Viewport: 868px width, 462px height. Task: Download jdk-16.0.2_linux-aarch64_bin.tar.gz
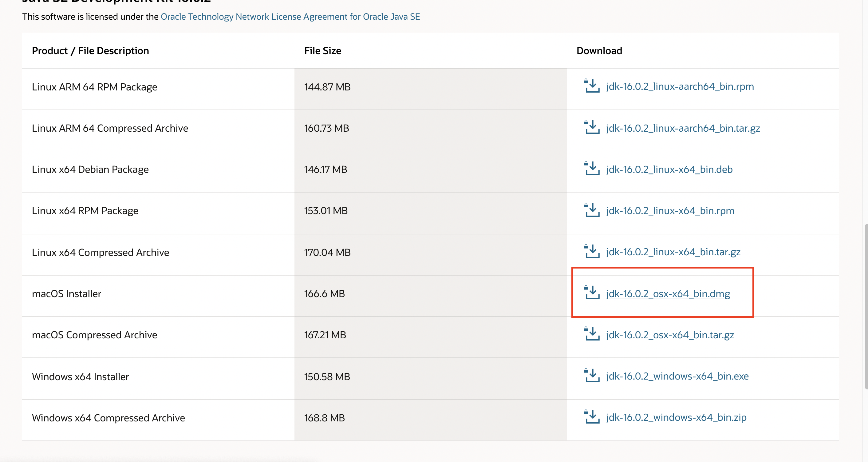(683, 128)
